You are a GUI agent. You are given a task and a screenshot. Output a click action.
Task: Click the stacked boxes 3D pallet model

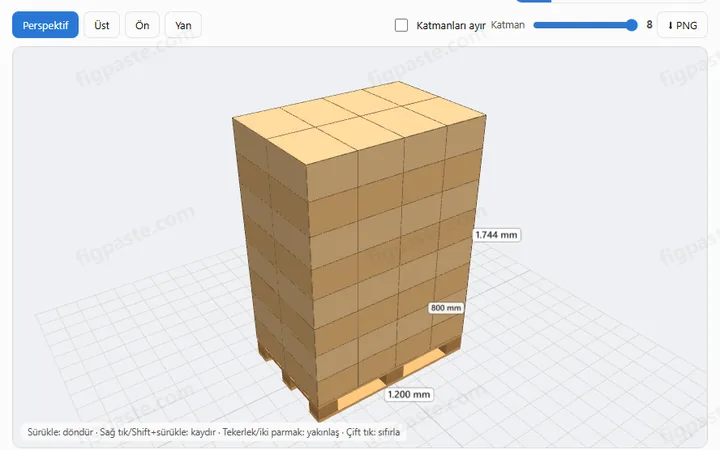point(359,250)
